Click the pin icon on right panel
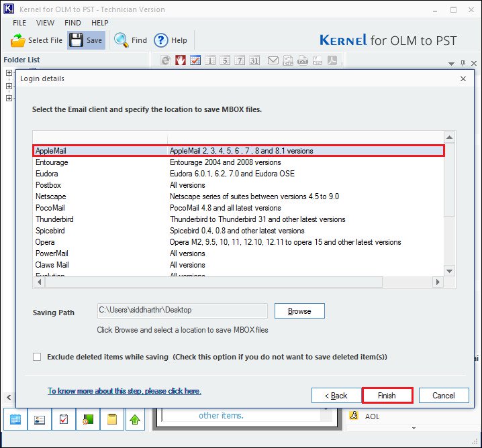 (x=463, y=63)
